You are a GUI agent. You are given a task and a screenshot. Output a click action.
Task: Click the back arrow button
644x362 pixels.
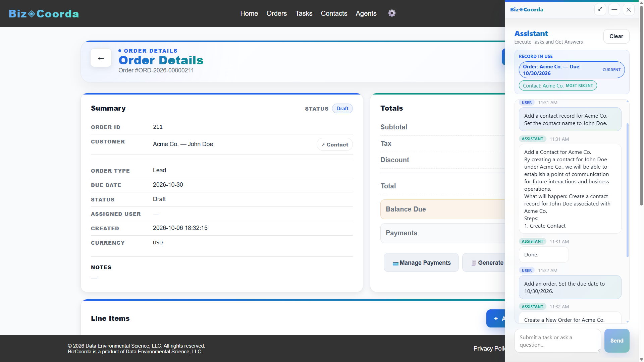(101, 58)
